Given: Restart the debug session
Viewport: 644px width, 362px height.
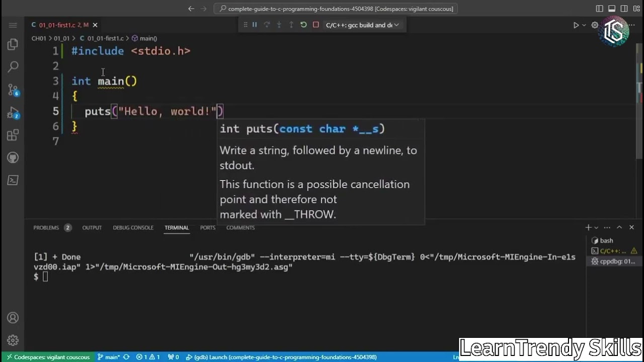Looking at the screenshot, I should coord(303,25).
